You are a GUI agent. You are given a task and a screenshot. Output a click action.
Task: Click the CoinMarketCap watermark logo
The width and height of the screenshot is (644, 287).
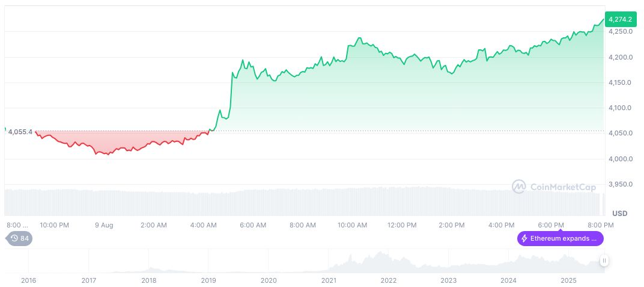(x=519, y=187)
